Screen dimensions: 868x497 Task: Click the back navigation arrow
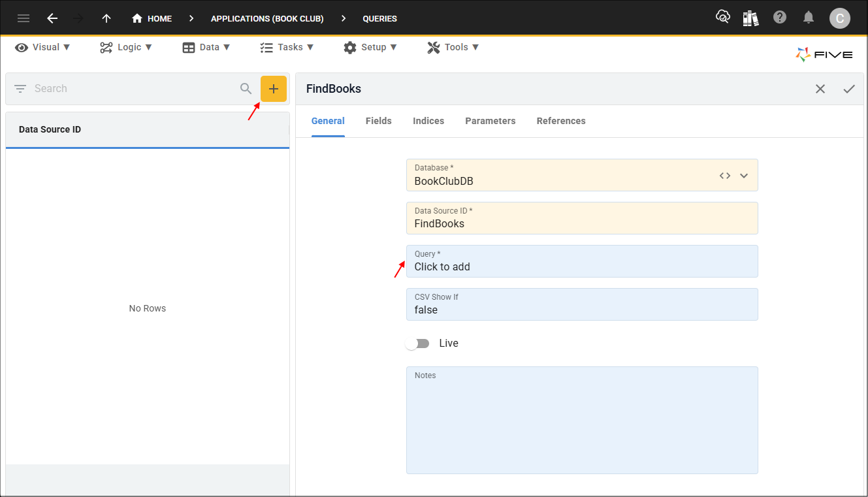[x=52, y=18]
